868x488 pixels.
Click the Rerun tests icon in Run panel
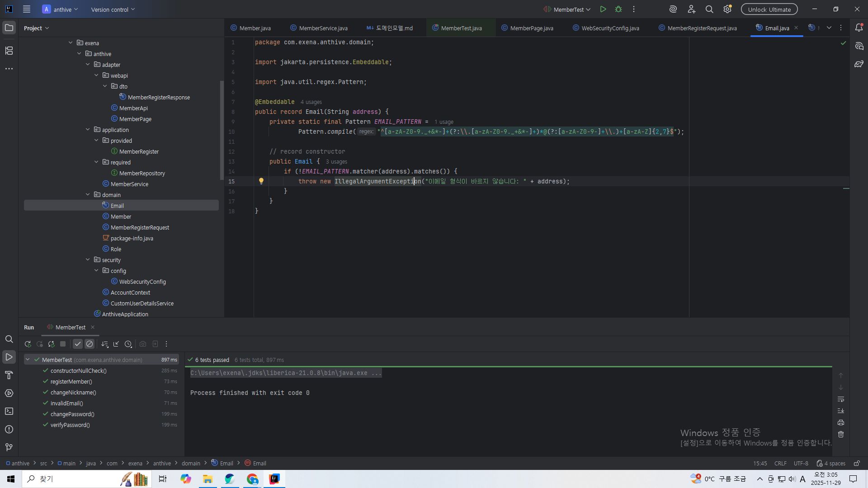28,344
